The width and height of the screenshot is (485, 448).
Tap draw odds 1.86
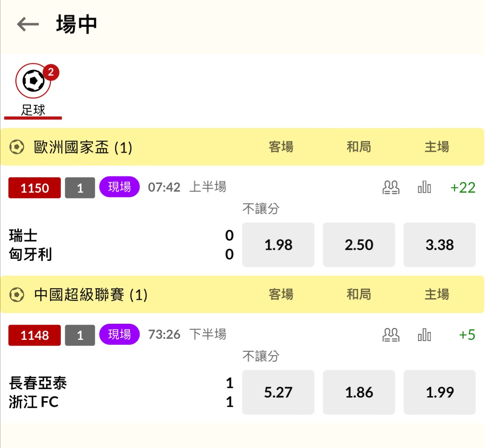(x=359, y=392)
